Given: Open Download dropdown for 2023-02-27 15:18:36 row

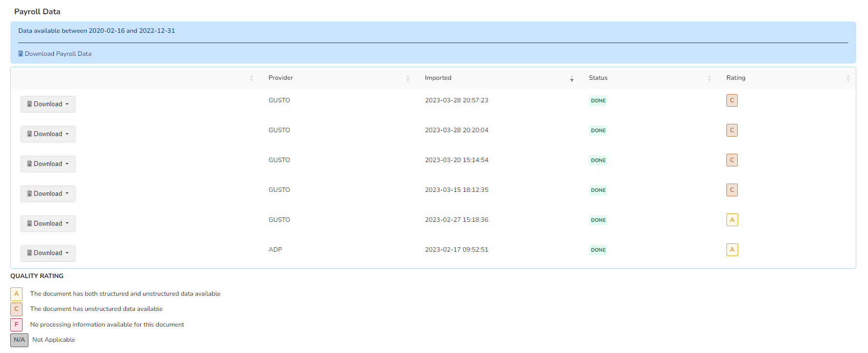Looking at the screenshot, I should pos(48,224).
